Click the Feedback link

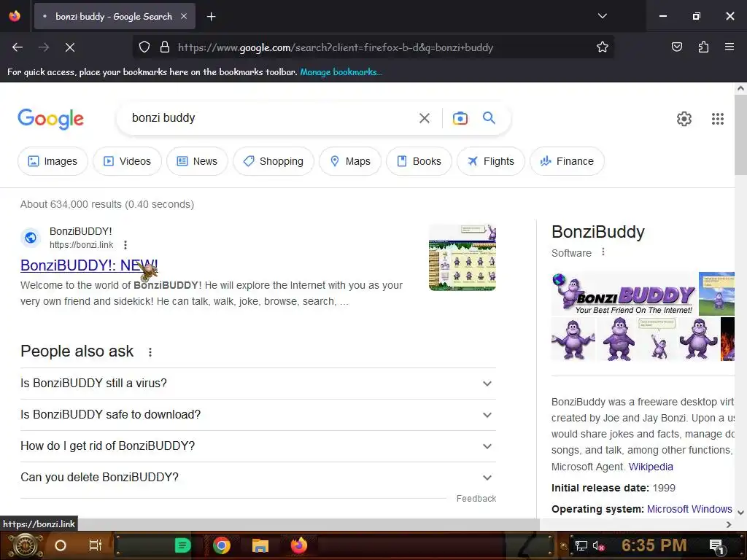click(x=476, y=499)
